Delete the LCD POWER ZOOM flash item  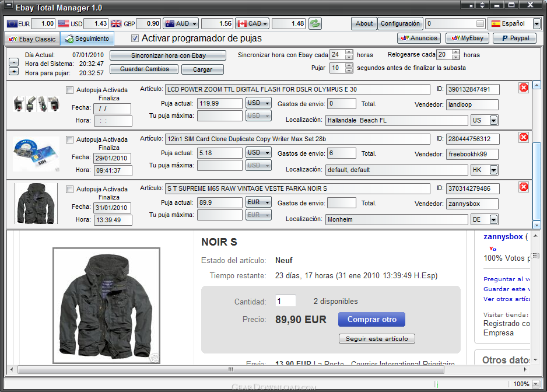523,88
